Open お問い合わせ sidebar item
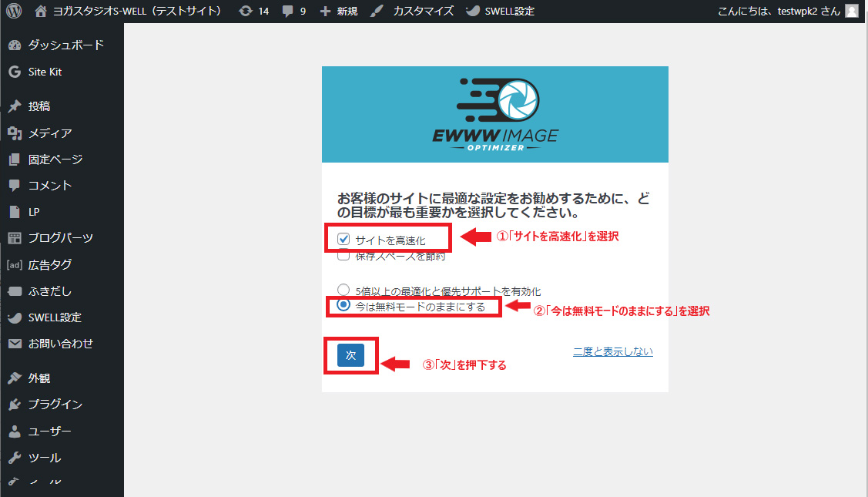Screen dimensions: 868x497 click(x=60, y=344)
